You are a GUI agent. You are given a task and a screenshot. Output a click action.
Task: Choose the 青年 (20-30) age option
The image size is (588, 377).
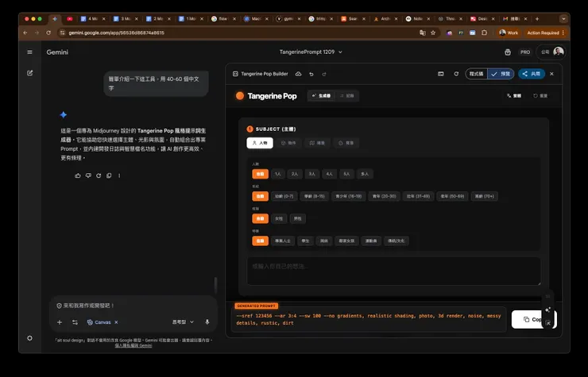coord(384,196)
